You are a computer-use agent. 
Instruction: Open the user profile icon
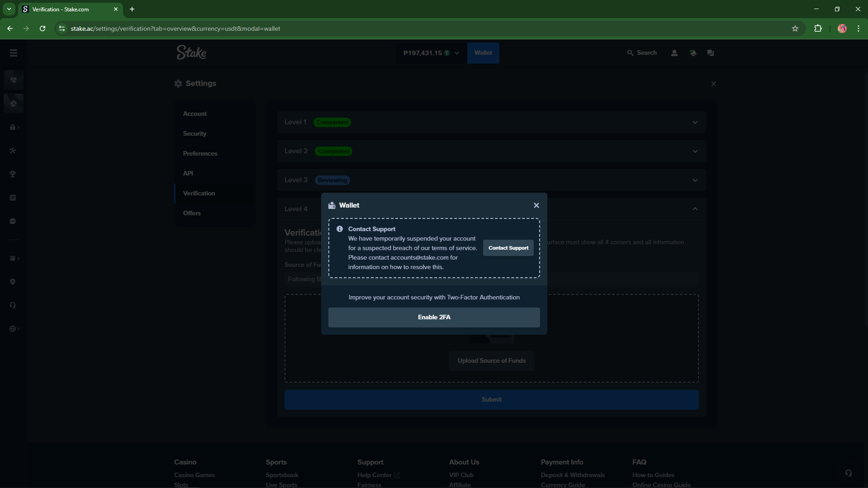tap(674, 53)
